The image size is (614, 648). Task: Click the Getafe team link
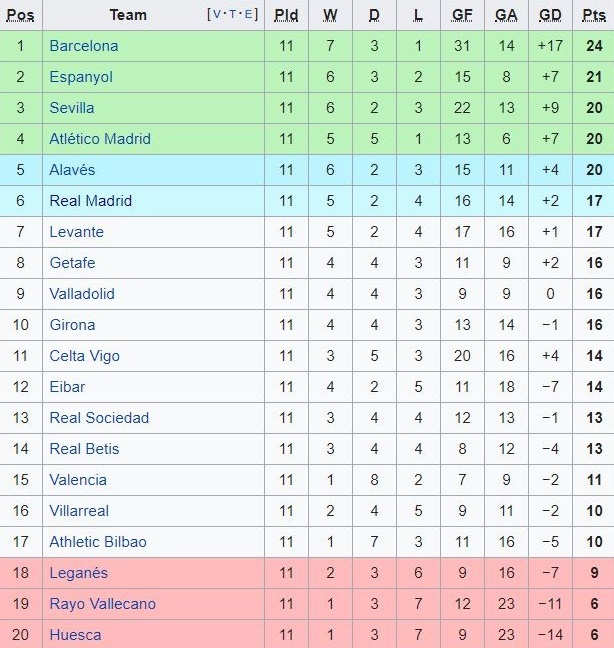point(72,263)
